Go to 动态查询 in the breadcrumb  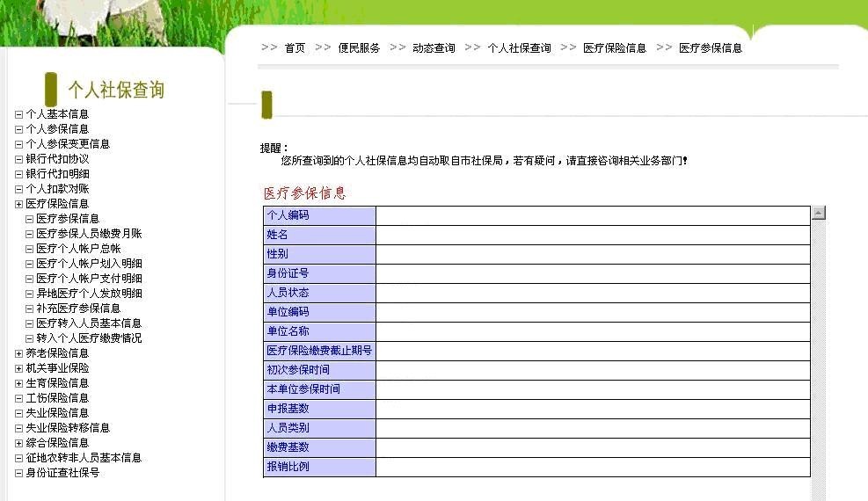coord(434,48)
